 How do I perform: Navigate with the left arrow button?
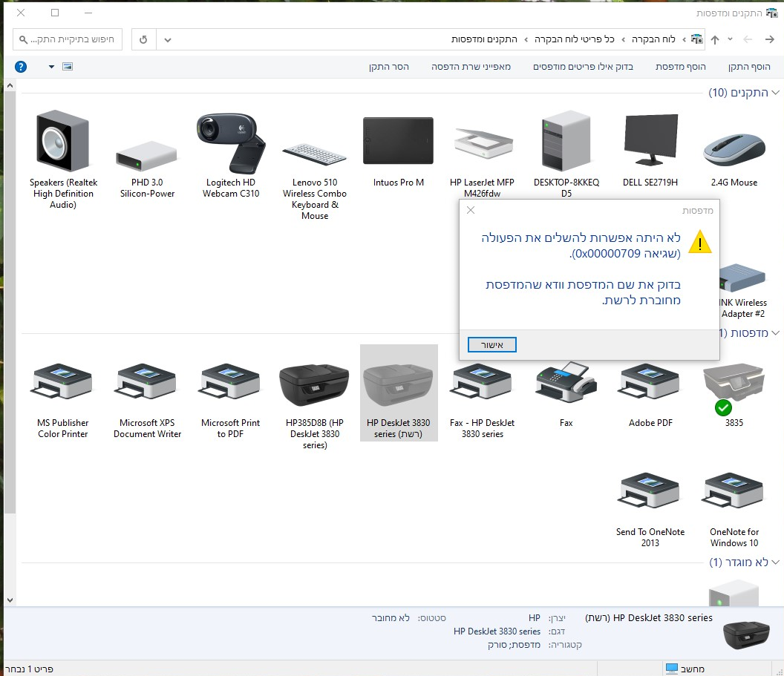tap(748, 39)
